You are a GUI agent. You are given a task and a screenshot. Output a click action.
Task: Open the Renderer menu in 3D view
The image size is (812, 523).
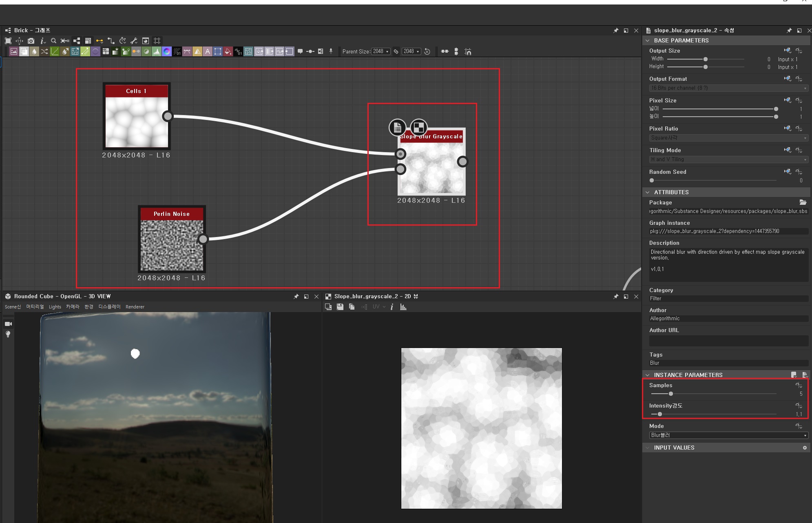pyautogui.click(x=135, y=307)
